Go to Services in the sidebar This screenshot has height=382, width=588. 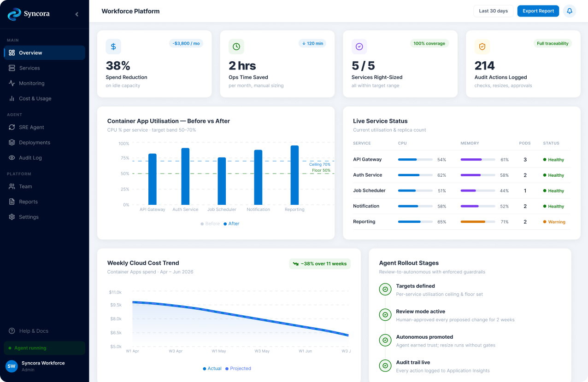[x=45, y=68]
